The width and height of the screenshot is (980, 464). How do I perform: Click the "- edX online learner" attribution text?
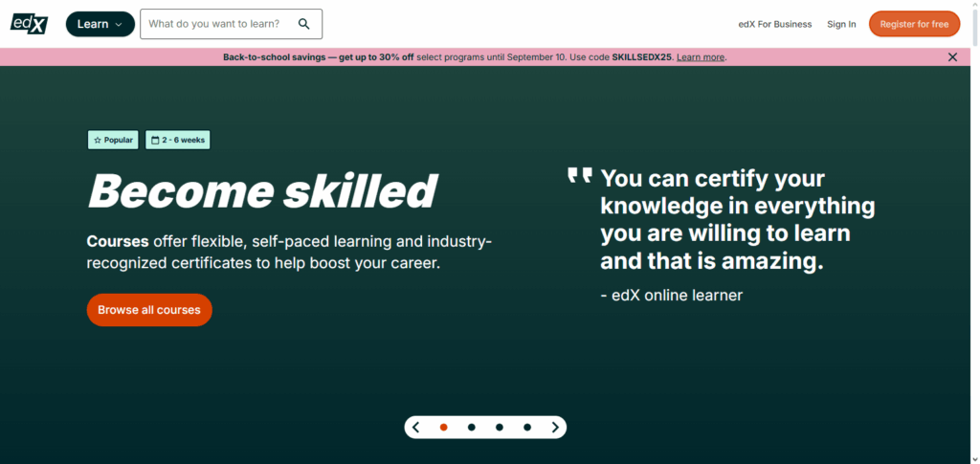[671, 295]
